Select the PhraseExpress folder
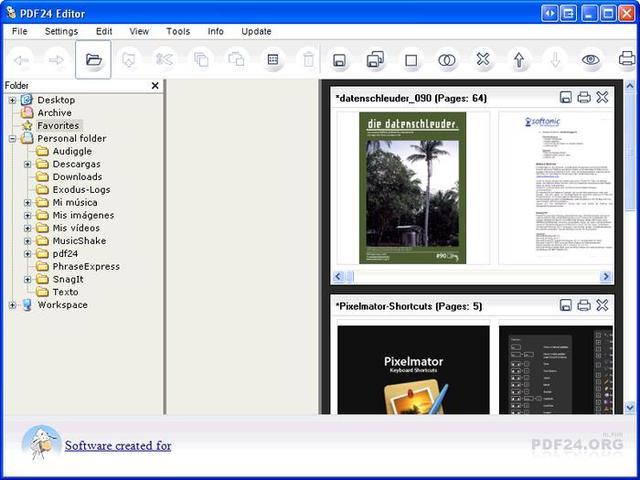 coord(86,267)
